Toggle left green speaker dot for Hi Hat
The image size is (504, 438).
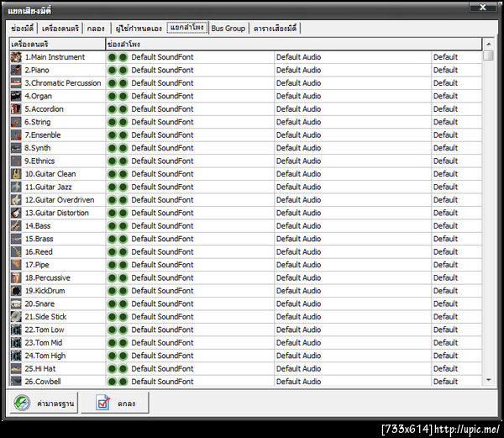[x=112, y=368]
